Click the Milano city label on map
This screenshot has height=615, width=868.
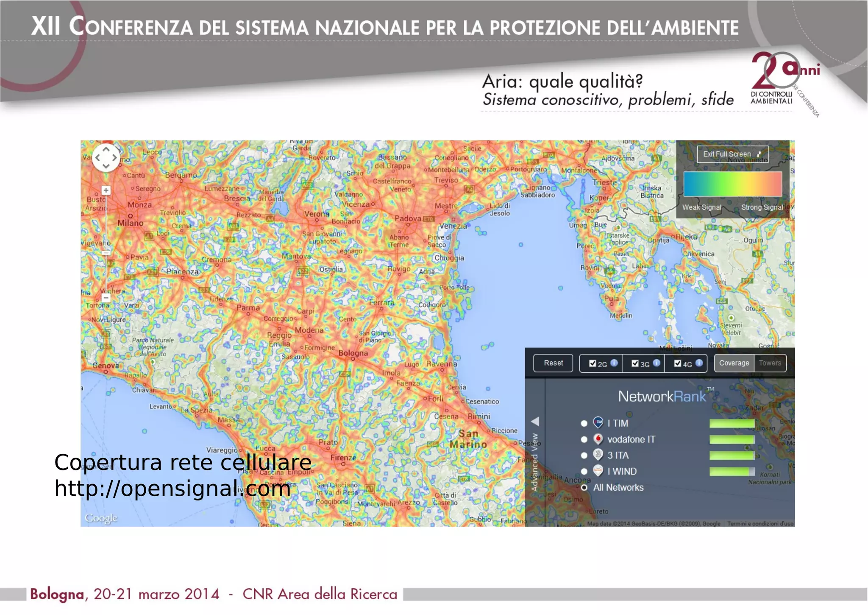point(131,223)
